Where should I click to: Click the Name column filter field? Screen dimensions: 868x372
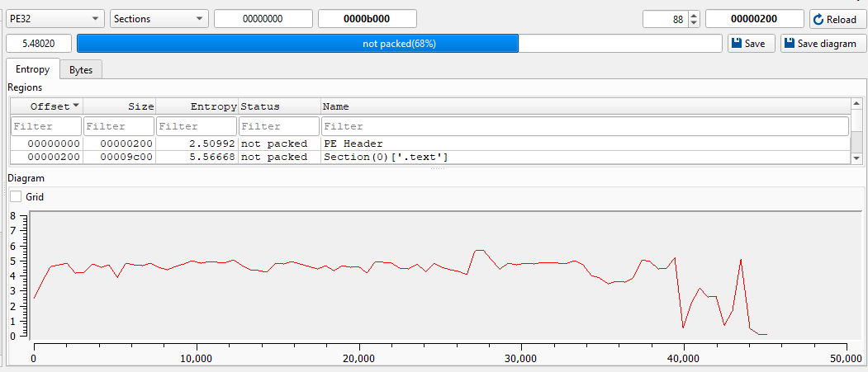pyautogui.click(x=585, y=126)
